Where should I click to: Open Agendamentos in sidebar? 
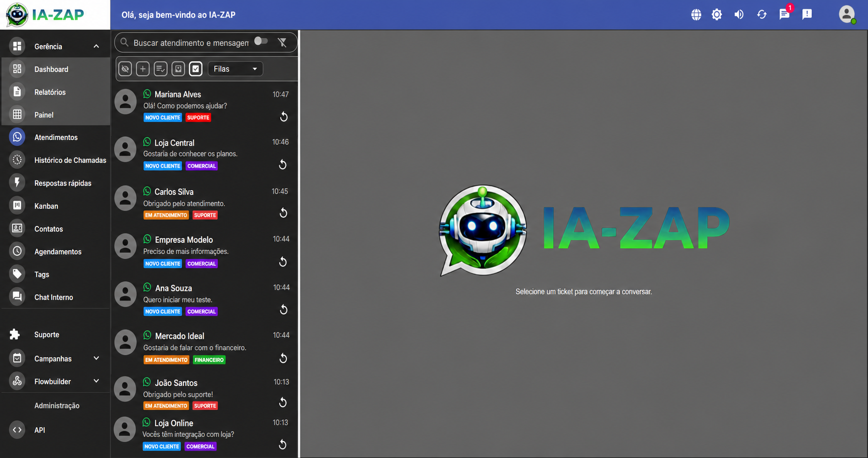56,251
